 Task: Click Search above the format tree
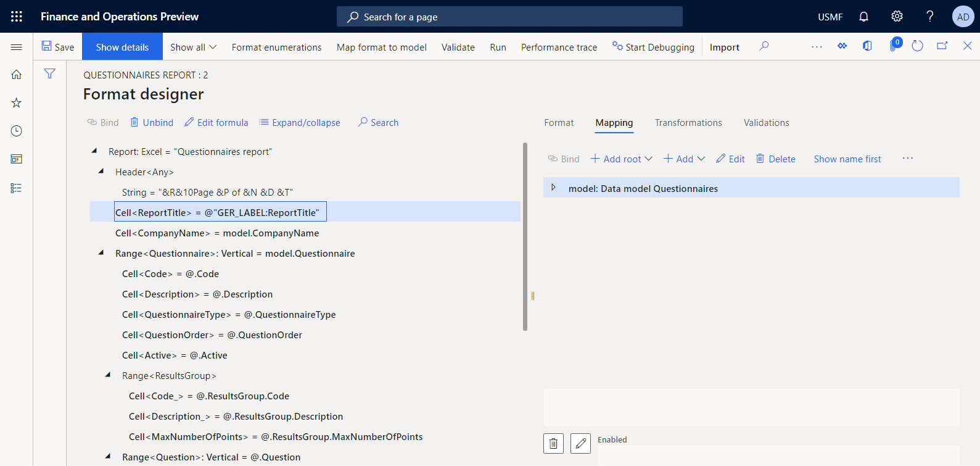pos(379,122)
